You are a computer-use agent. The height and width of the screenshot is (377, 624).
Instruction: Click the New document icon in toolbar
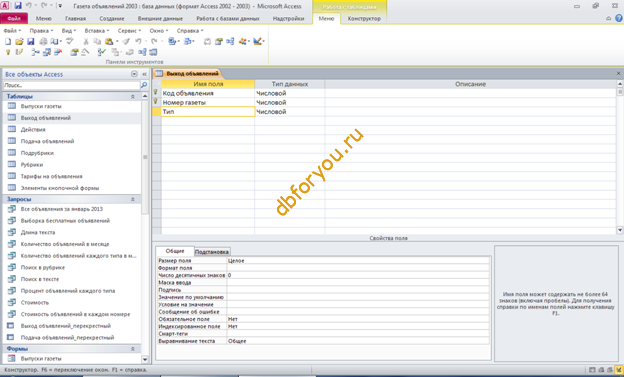coord(8,41)
